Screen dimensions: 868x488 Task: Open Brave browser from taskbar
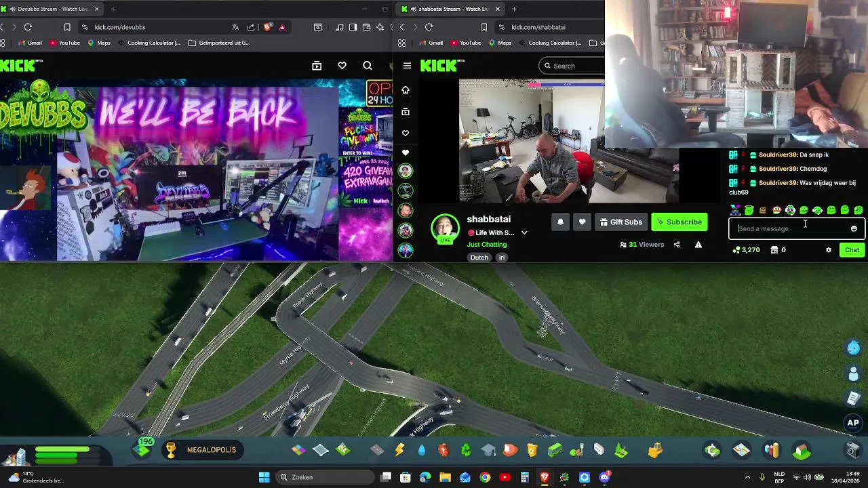[x=545, y=477]
